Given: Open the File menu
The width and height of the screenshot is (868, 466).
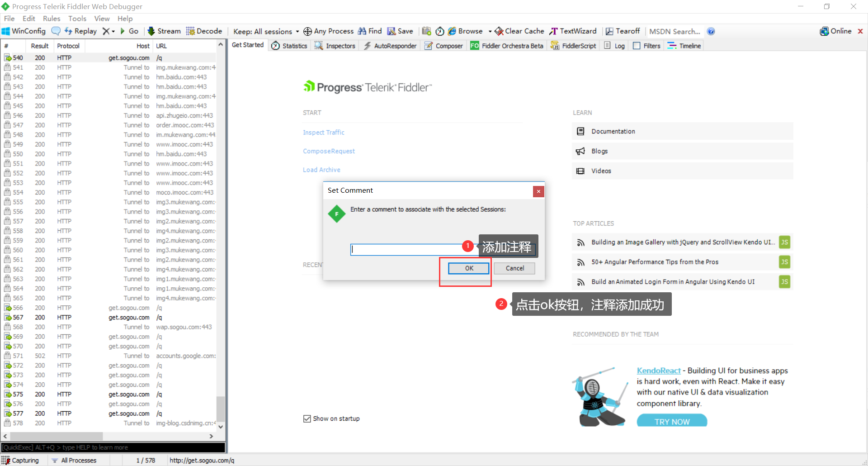Looking at the screenshot, I should (9, 19).
